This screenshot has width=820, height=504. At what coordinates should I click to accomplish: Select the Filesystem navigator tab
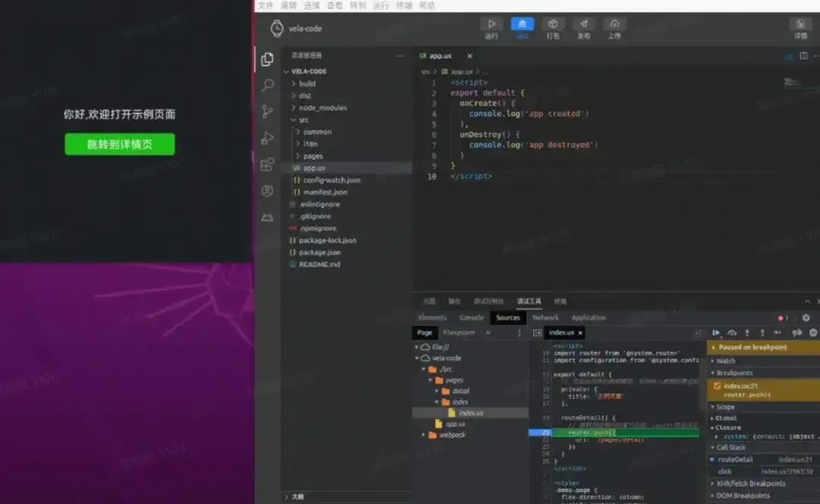point(459,332)
